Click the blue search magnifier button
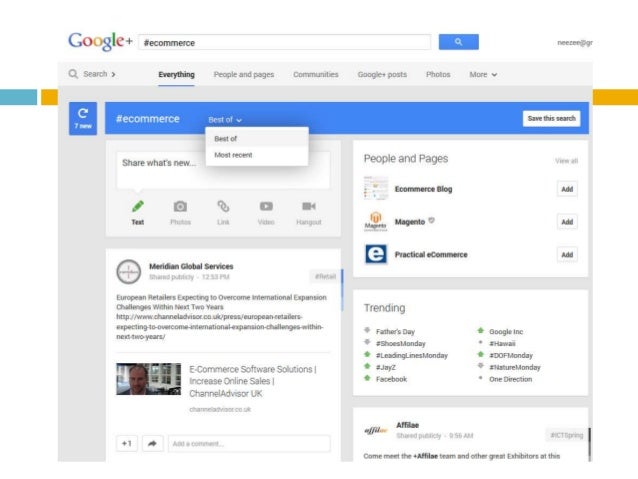The width and height of the screenshot is (638, 479). pyautogui.click(x=458, y=42)
